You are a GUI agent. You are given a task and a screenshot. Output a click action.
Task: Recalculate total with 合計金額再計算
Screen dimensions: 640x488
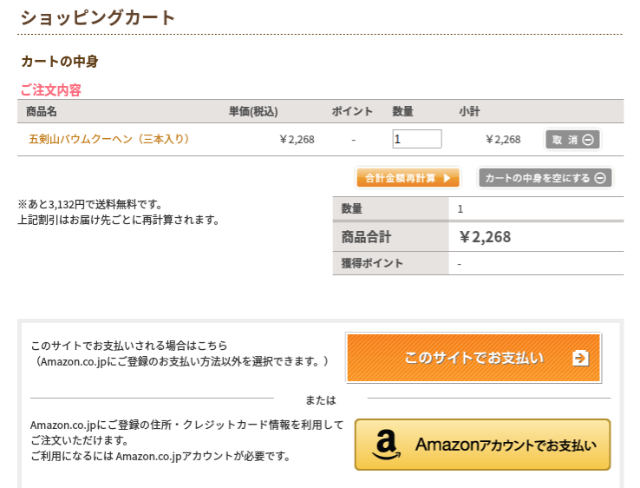tap(408, 178)
